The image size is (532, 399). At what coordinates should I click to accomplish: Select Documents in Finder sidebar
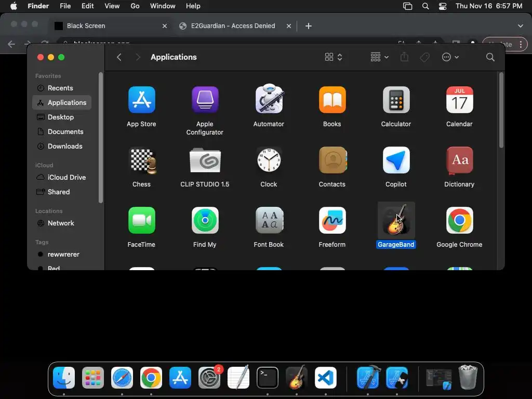pos(62,131)
